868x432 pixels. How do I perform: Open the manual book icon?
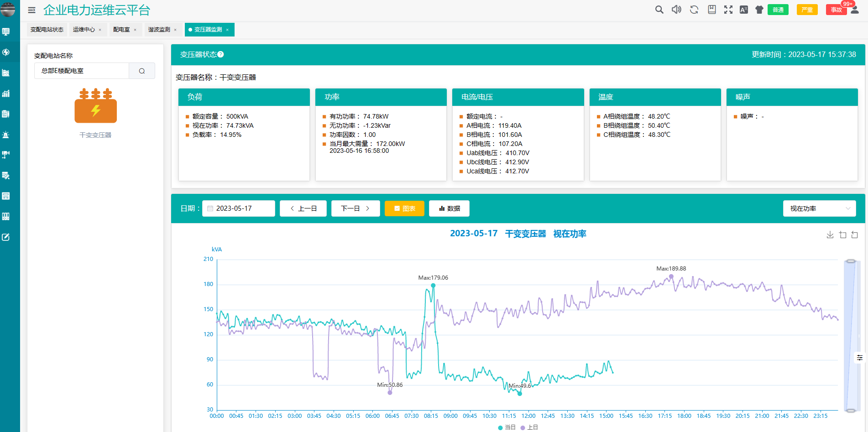tap(711, 10)
